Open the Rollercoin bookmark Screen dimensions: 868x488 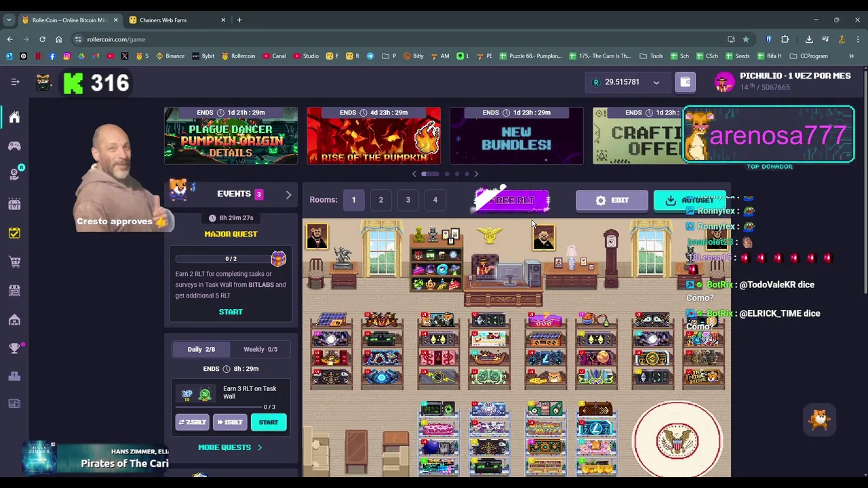(x=239, y=56)
